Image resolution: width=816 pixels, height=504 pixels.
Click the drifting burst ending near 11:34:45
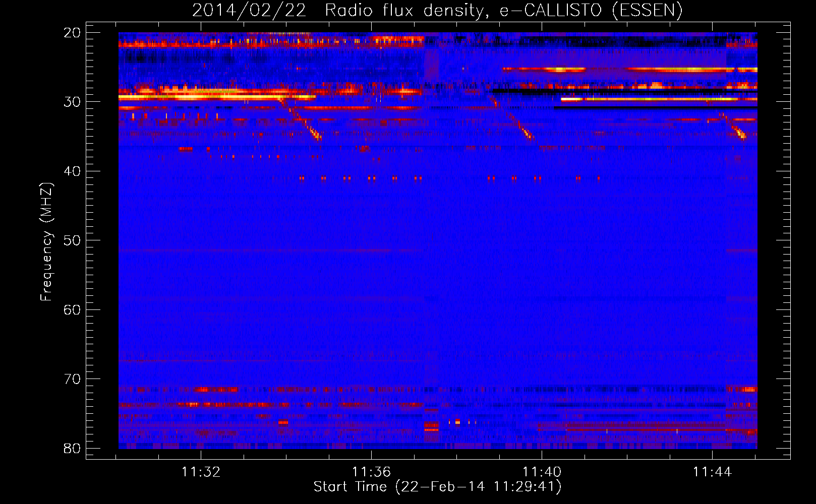click(300, 119)
